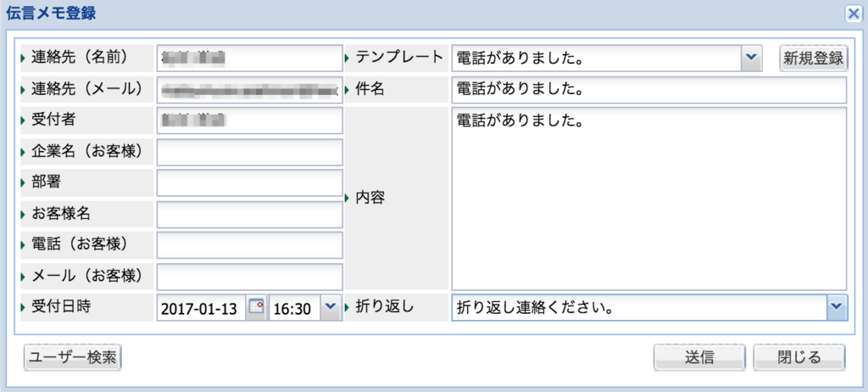Click the 伝言メモ登録 title text
The width and height of the screenshot is (868, 392).
[51, 14]
